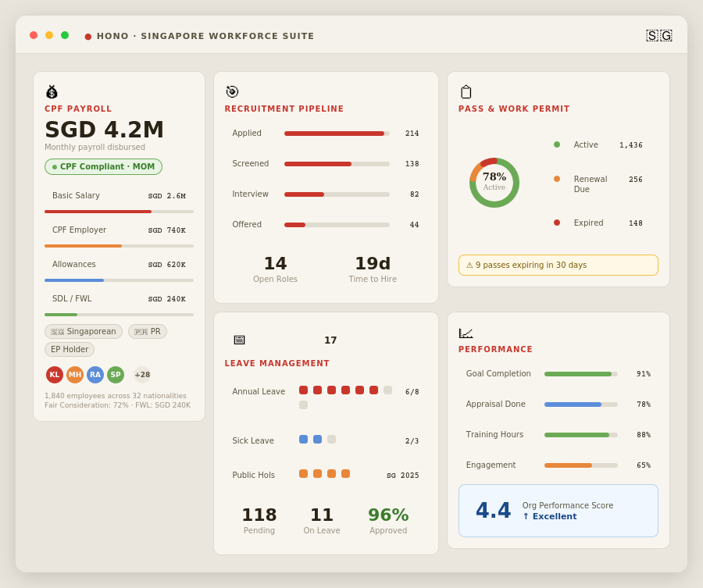The width and height of the screenshot is (703, 588).
Task: Click the Applied pipeline stage bar
Action: (x=337, y=134)
